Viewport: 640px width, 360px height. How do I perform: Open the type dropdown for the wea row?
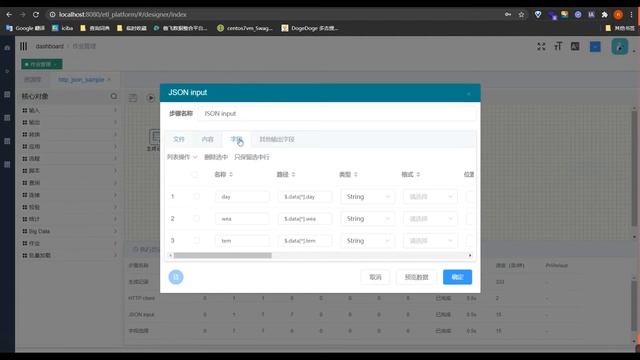367,219
